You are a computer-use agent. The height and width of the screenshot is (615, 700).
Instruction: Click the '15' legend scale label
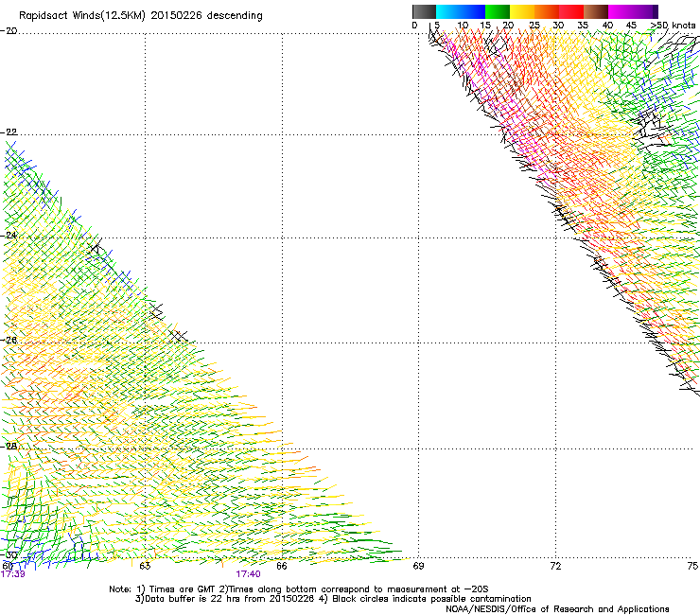(485, 26)
